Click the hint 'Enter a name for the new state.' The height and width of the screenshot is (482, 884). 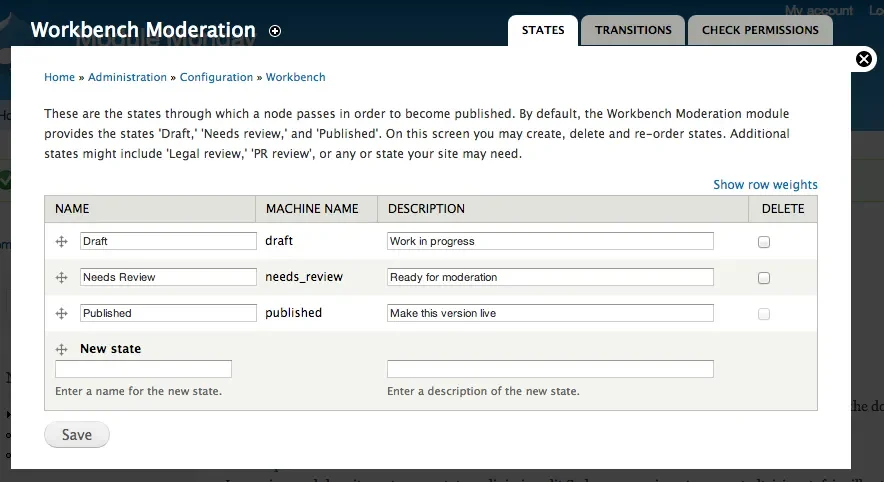tap(139, 391)
